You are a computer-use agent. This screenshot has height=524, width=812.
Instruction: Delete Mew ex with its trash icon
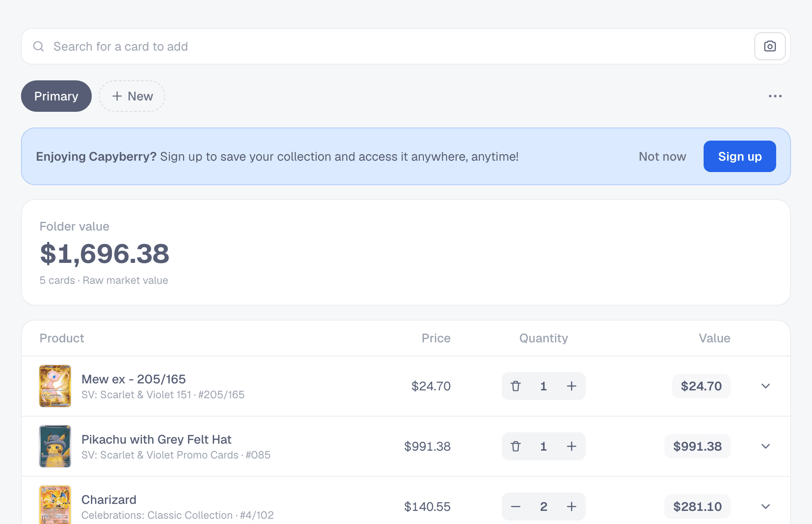(516, 386)
